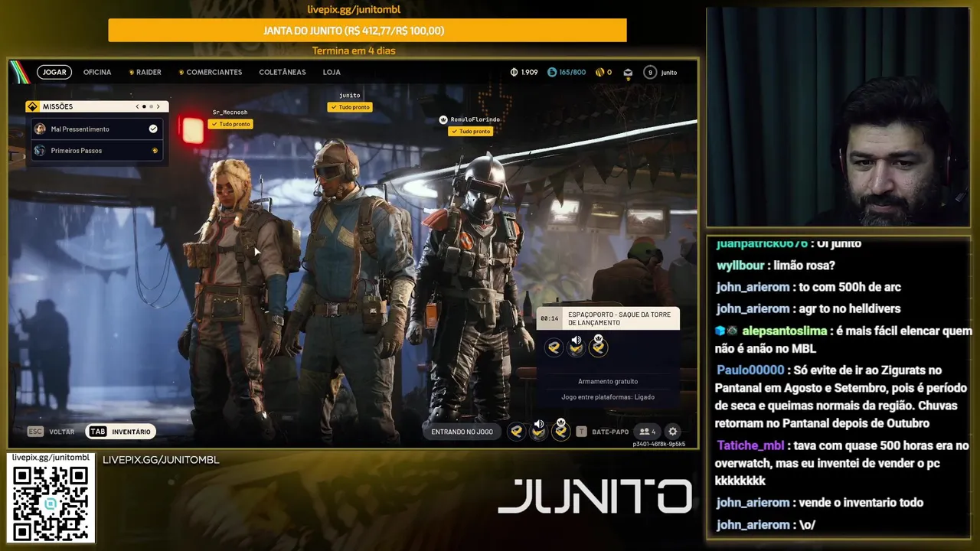980x551 pixels.
Task: Click the LIVEPIX.GG/JUNITOMBL text beside the QR code
Action: (161, 460)
